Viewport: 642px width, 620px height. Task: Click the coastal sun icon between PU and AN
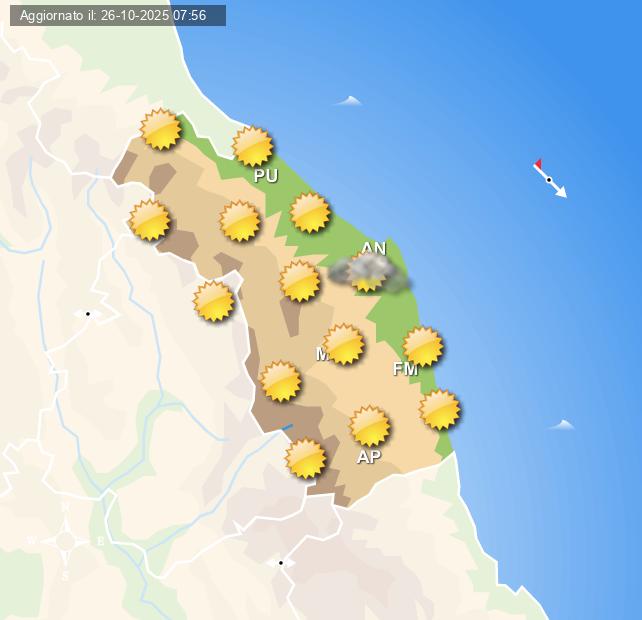pos(310,212)
